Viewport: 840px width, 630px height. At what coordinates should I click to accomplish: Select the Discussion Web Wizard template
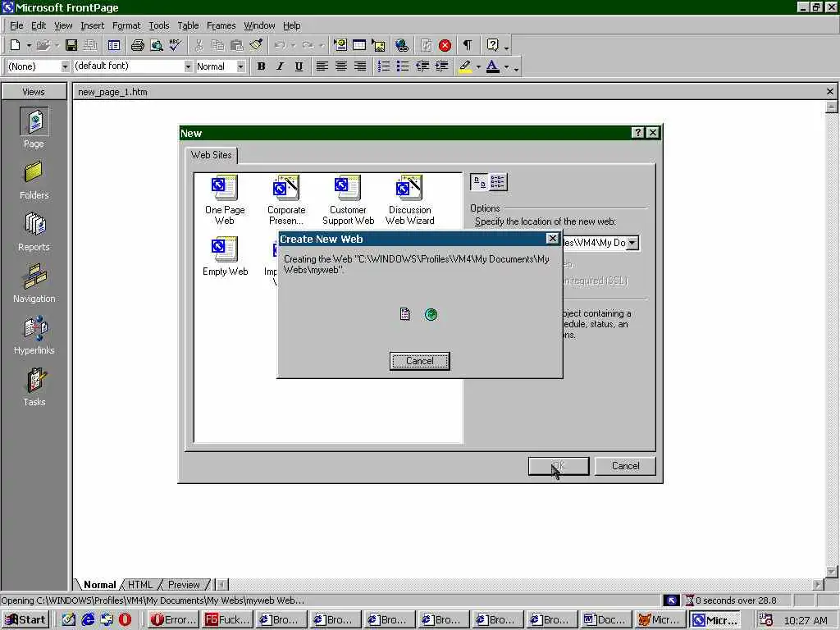[410, 200]
